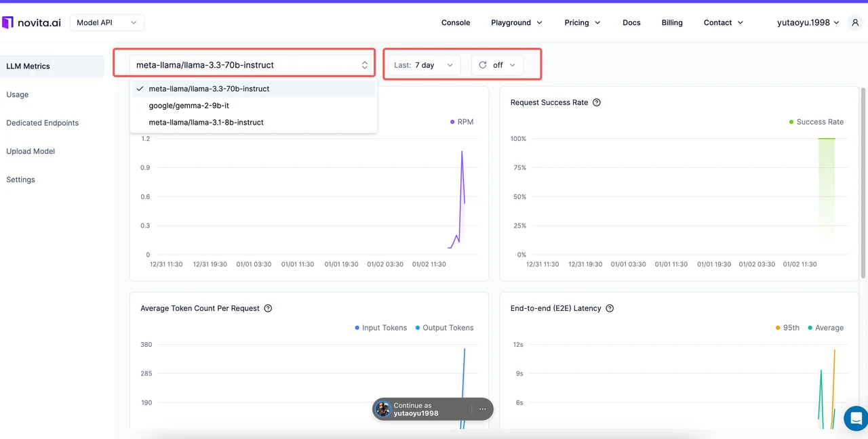The image size is (868, 439).
Task: Expand the Playground menu
Action: pos(517,22)
